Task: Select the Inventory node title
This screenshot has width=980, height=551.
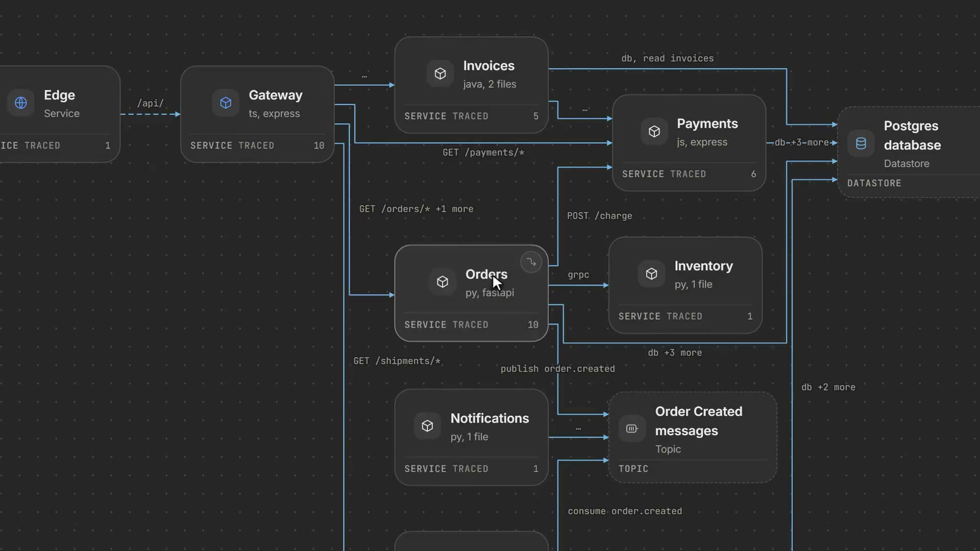Action: coord(703,266)
